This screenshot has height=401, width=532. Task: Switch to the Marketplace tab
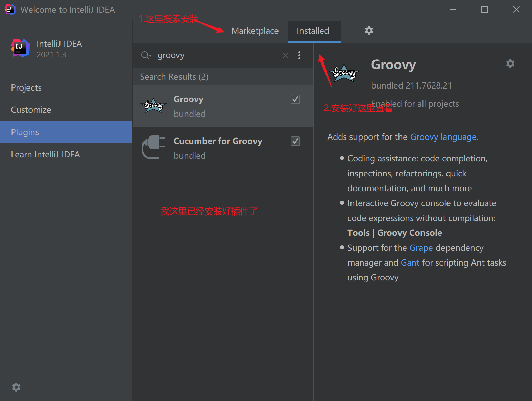click(255, 31)
